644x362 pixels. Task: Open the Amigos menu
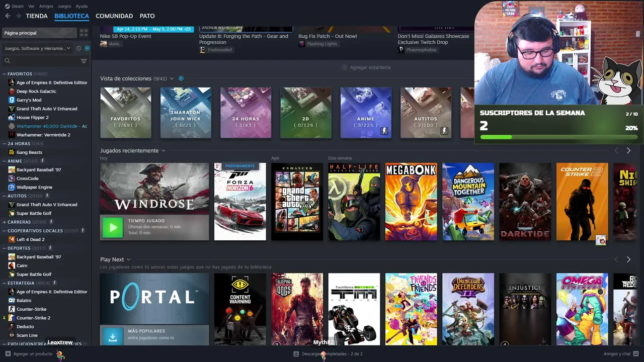coord(46,6)
